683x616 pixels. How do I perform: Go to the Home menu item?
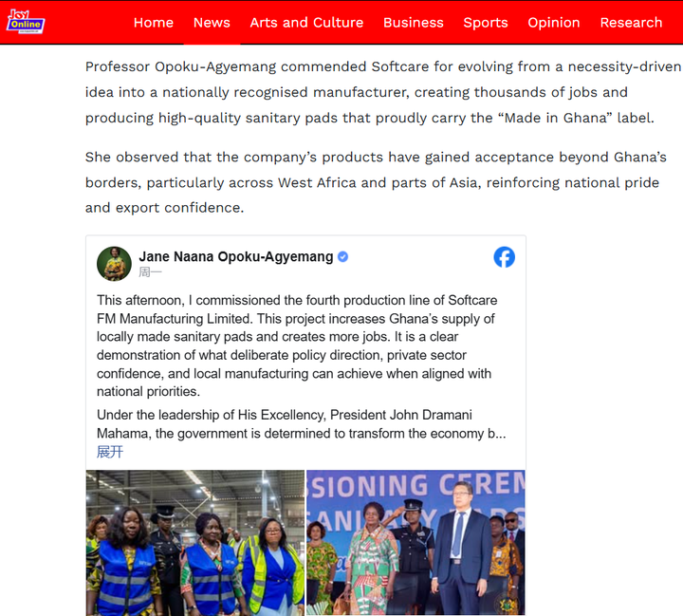154,22
